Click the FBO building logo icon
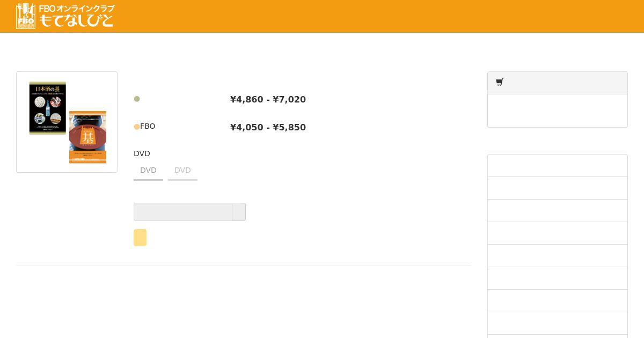The height and width of the screenshot is (338, 644). pyautogui.click(x=26, y=16)
